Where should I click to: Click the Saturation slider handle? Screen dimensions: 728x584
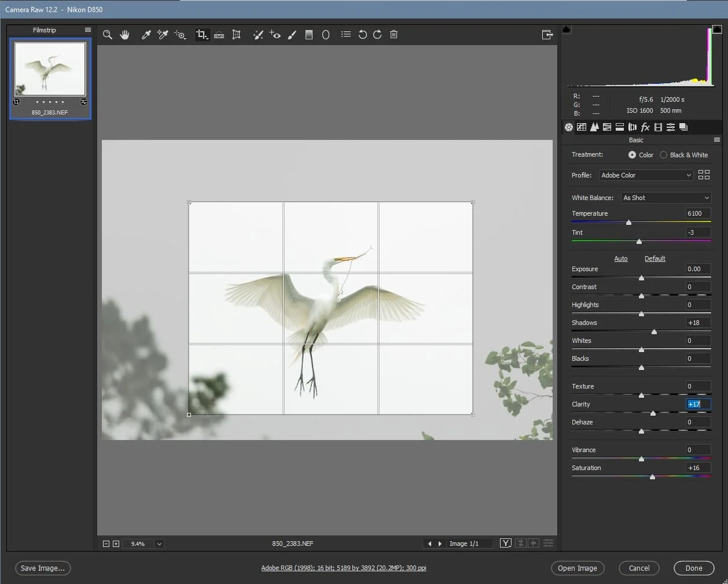coord(652,477)
